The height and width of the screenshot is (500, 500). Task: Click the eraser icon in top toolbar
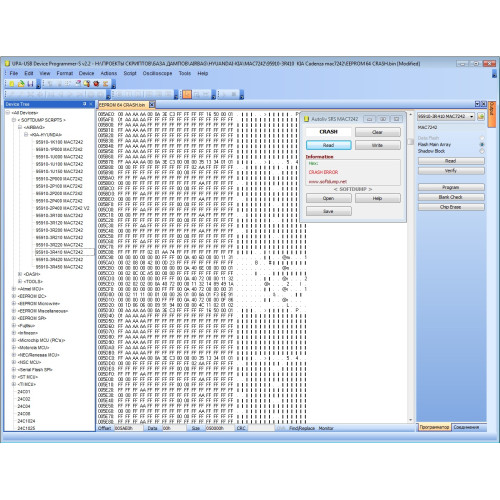click(78, 84)
